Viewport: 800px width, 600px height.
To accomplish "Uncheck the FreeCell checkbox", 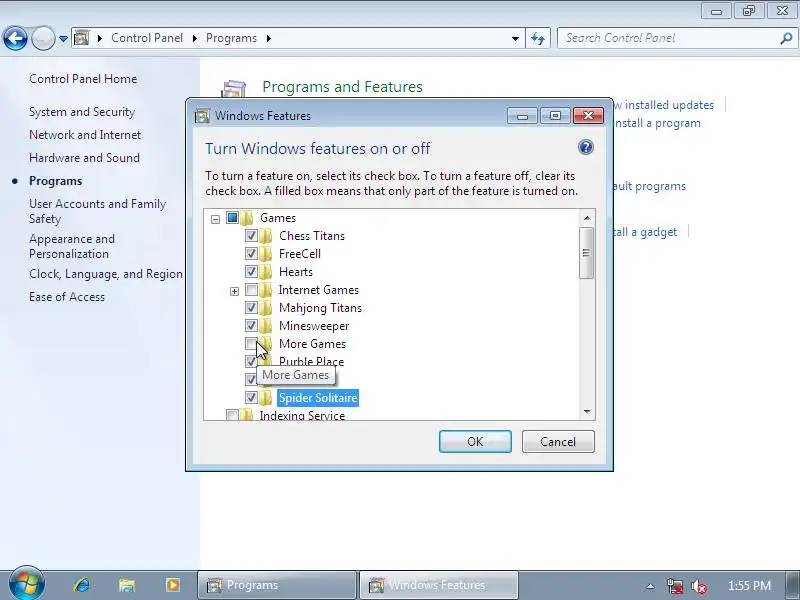I will pos(251,254).
